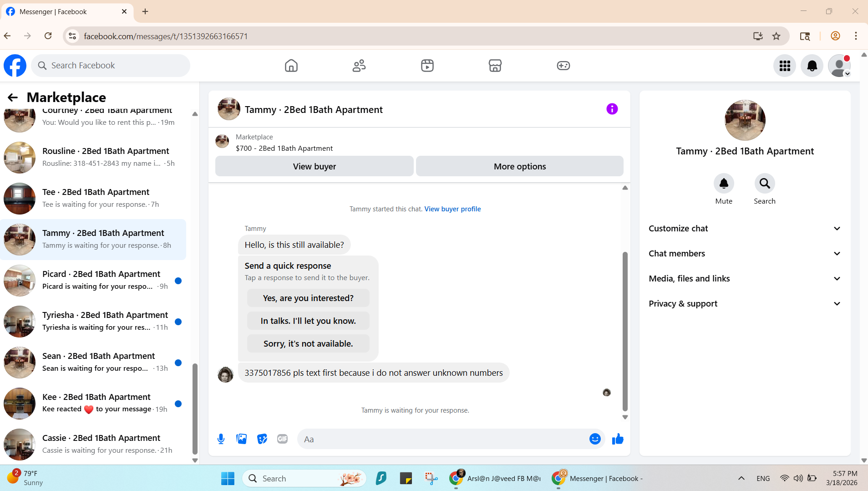
Task: Open the Friends icon in top navigation
Action: (359, 66)
